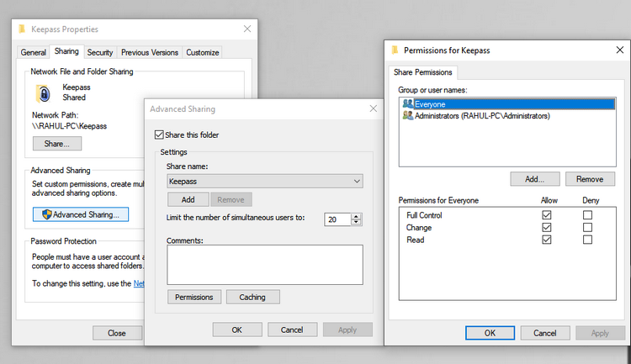Close the Advanced Sharing dialog

pyautogui.click(x=374, y=108)
